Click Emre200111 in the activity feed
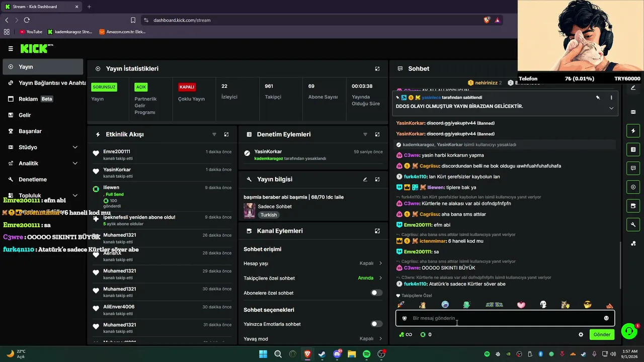This screenshot has height=362, width=644. pyautogui.click(x=117, y=151)
